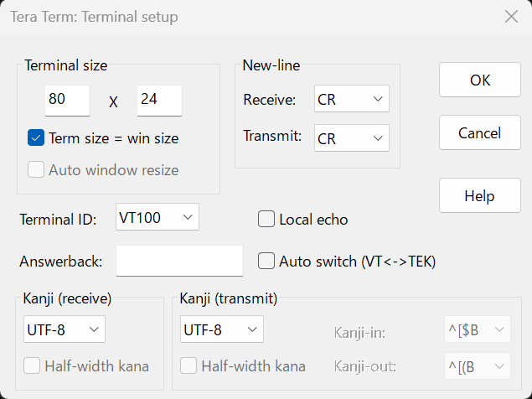Uncheck Term size = win size
The width and height of the screenshot is (532, 399).
click(36, 138)
